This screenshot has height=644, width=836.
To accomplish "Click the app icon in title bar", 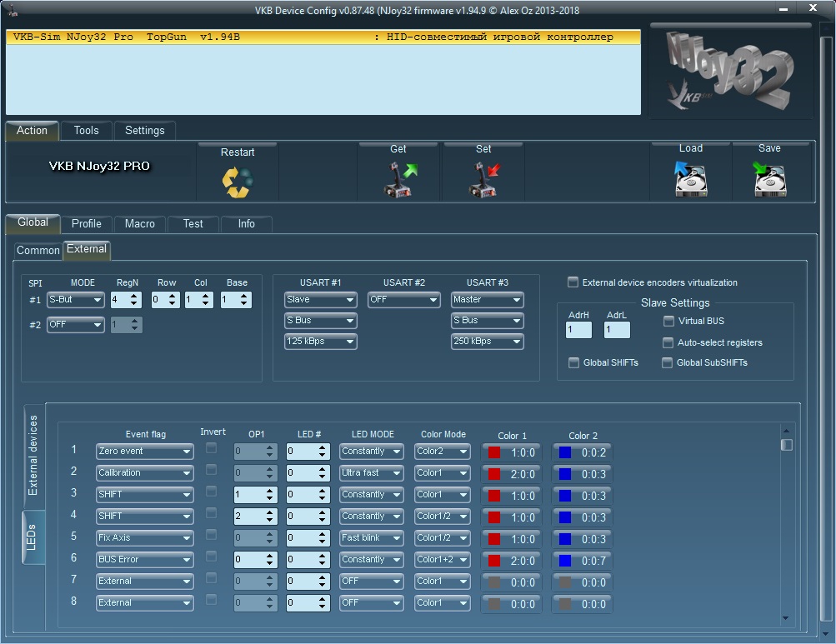I will (13, 10).
